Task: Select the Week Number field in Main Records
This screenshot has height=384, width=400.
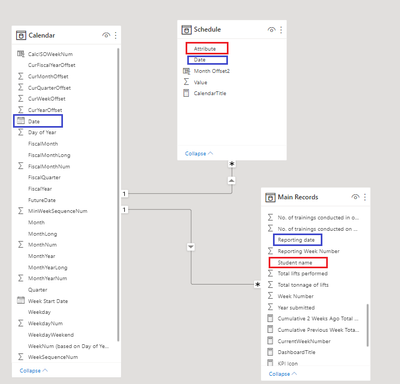Action: click(296, 296)
